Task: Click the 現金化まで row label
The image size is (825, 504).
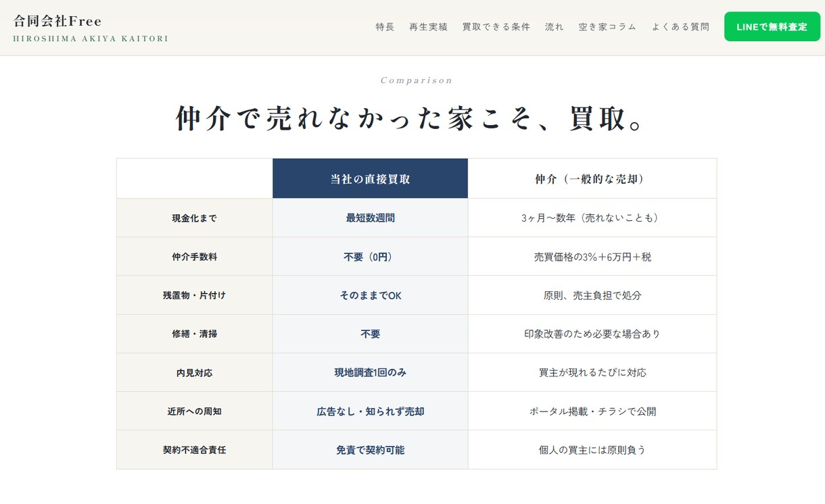Action: pyautogui.click(x=194, y=218)
